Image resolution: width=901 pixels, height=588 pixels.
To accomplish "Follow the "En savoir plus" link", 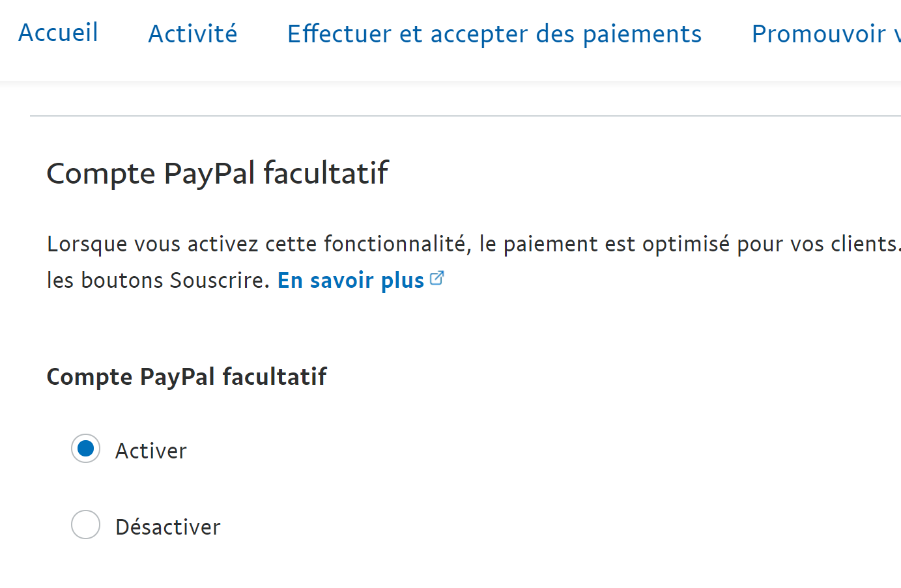I will click(x=350, y=280).
